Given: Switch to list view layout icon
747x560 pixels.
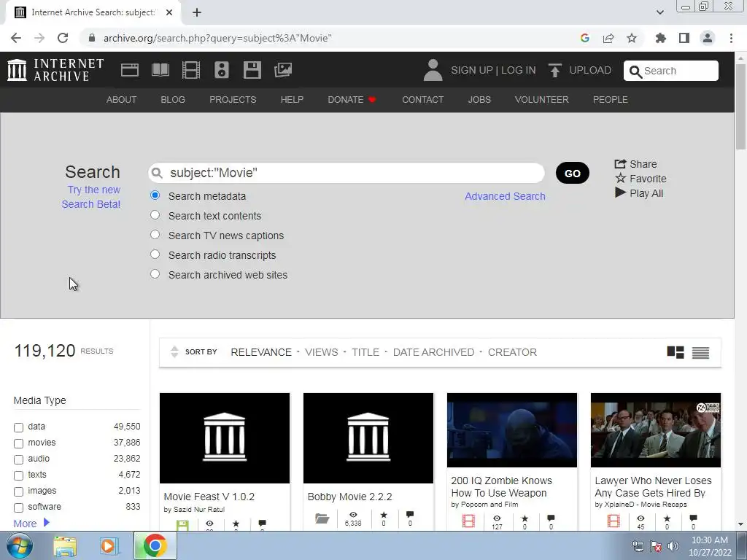Looking at the screenshot, I should (x=700, y=353).
